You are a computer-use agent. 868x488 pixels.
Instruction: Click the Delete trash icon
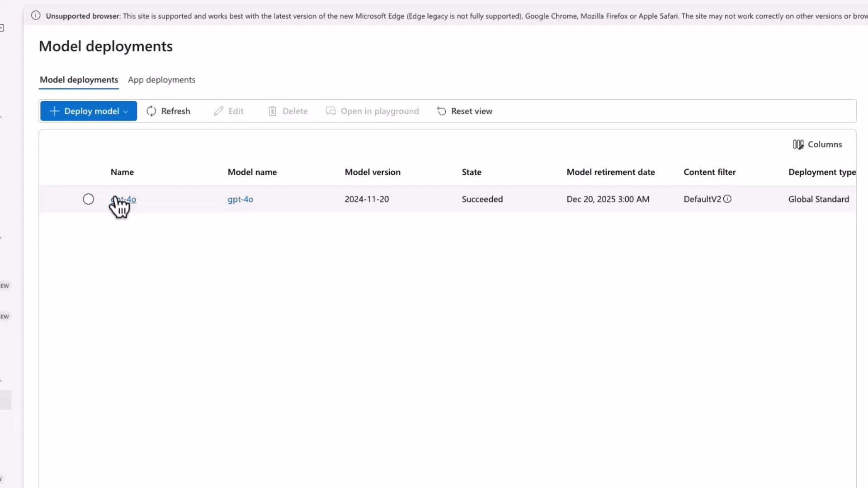273,111
